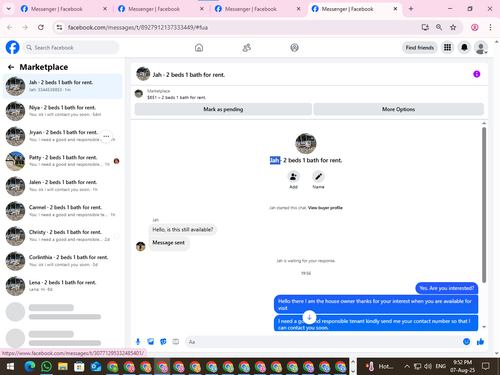Viewport: 500px width, 375px height.
Task: Click the Facebook logo
Action: coord(13,47)
